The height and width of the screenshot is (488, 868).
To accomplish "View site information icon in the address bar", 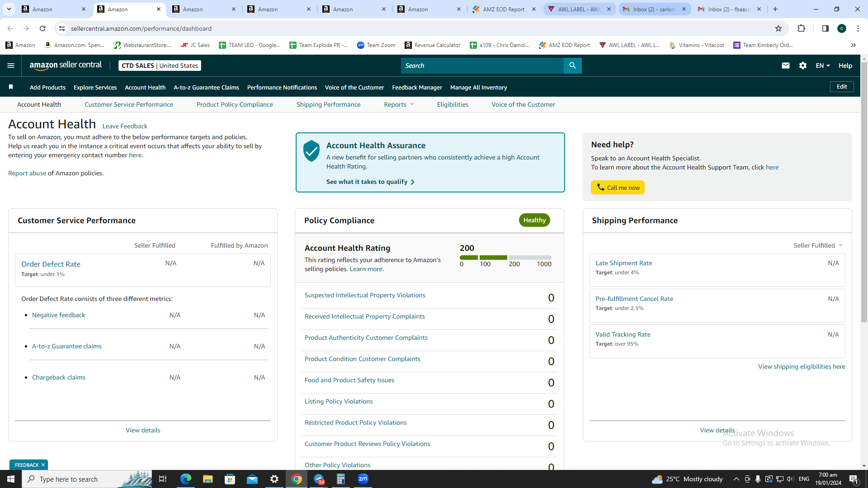I will pos(62,28).
